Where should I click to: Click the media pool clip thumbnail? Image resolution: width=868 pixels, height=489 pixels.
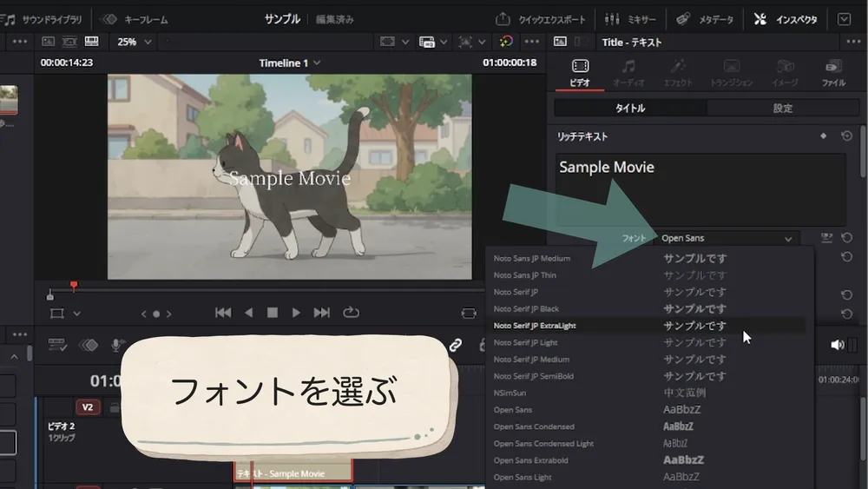point(9,100)
